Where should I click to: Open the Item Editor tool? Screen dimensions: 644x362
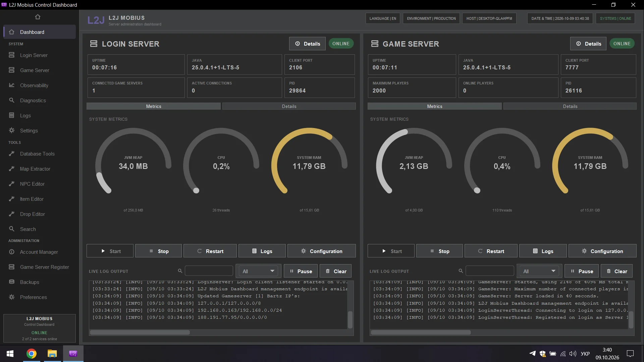point(40,199)
